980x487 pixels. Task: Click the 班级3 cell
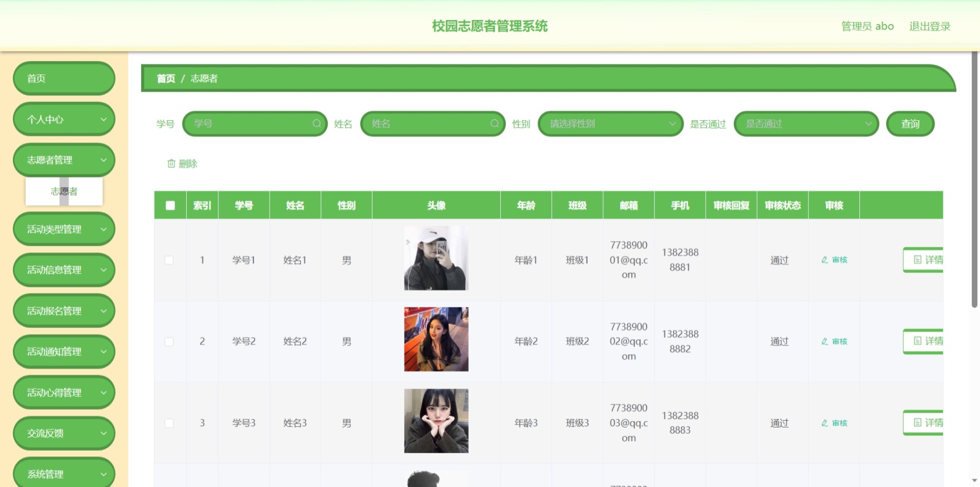coord(577,423)
